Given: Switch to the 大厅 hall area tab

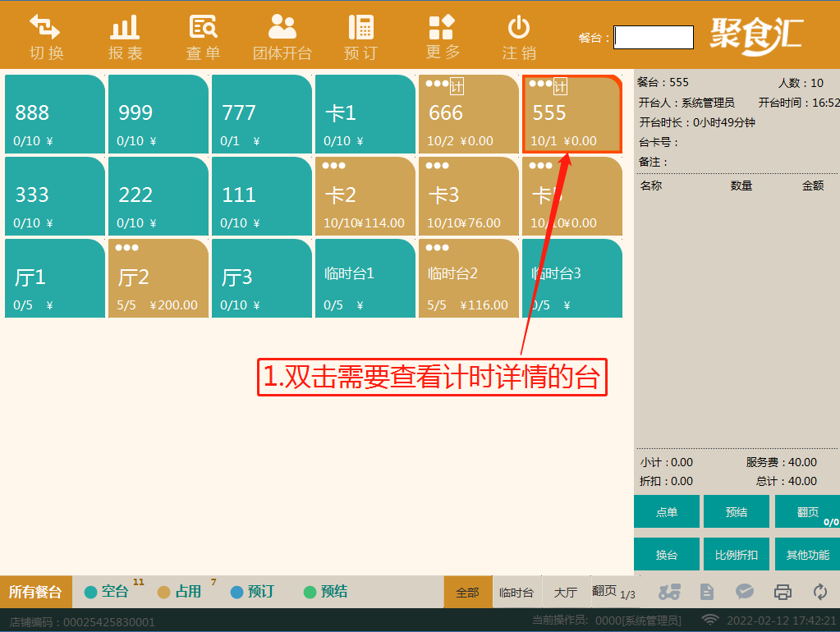Looking at the screenshot, I should click(x=566, y=592).
